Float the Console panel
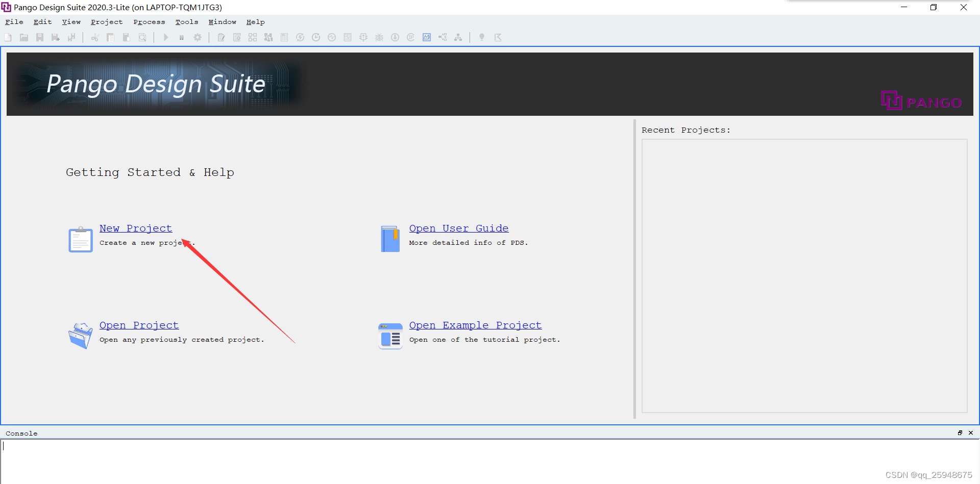 pos(960,433)
